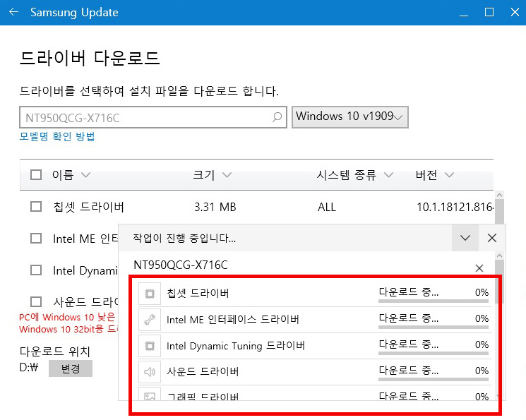Check the 사운드 드라이버 row checkbox
Screen dimensions: 526x420
click(36, 301)
